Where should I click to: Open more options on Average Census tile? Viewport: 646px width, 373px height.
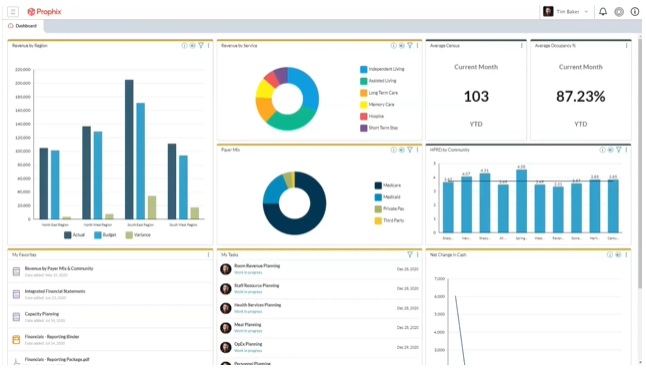click(522, 46)
